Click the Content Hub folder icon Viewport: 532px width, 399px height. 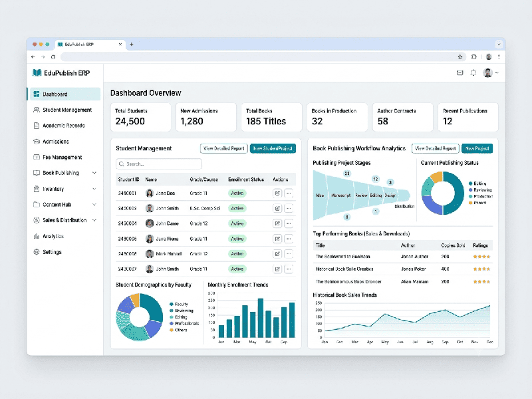(37, 205)
